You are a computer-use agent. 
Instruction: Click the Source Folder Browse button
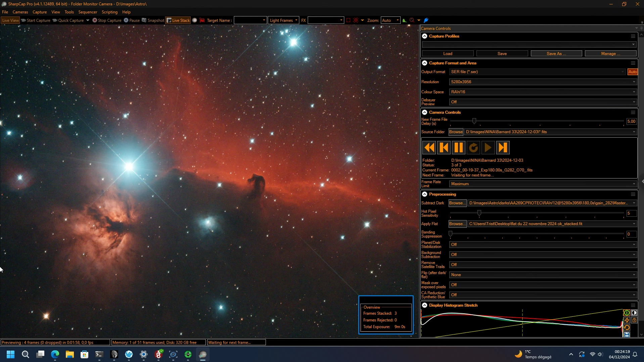pos(456,132)
